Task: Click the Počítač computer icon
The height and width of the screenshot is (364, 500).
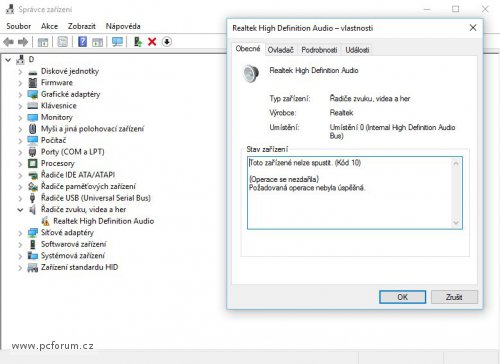Action: 33,140
